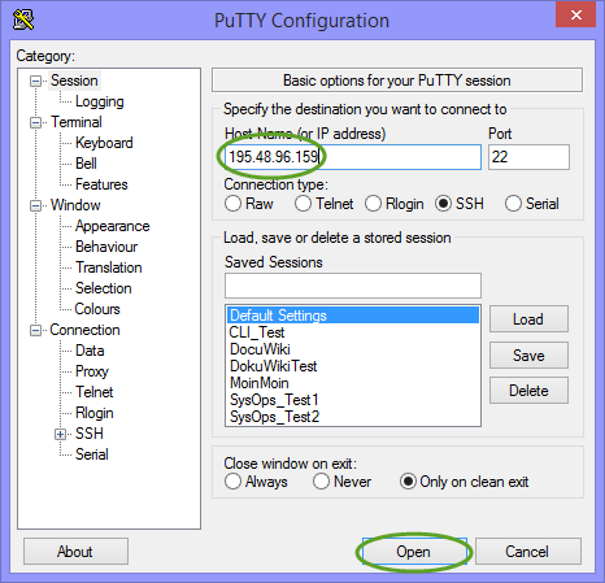Open SSH settings in category tree
This screenshot has width=605, height=583.
click(x=89, y=434)
